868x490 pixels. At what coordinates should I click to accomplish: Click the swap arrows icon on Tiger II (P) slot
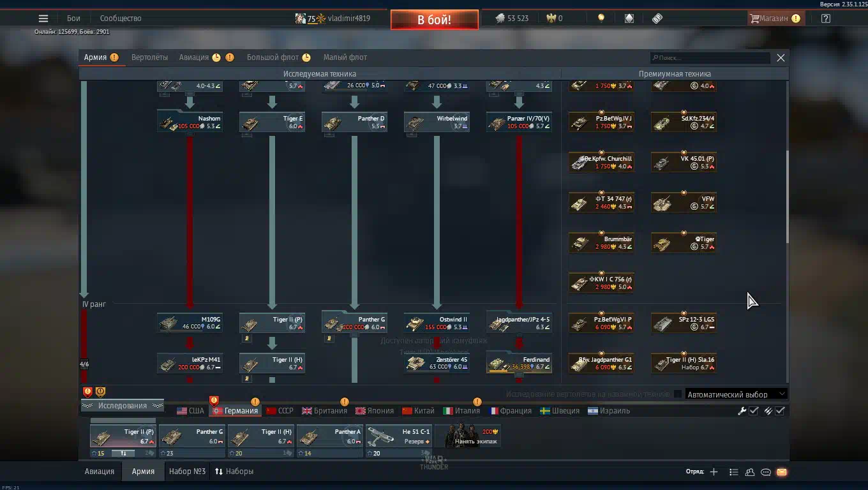coord(124,453)
